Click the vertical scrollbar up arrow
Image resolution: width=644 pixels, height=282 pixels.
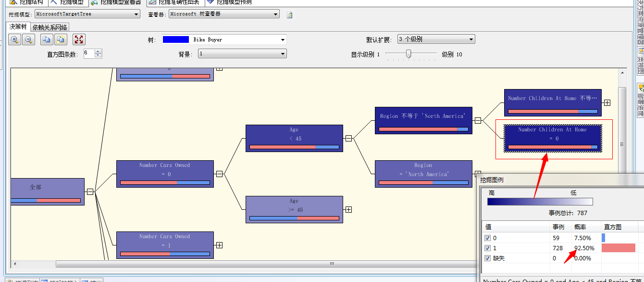[622, 73]
